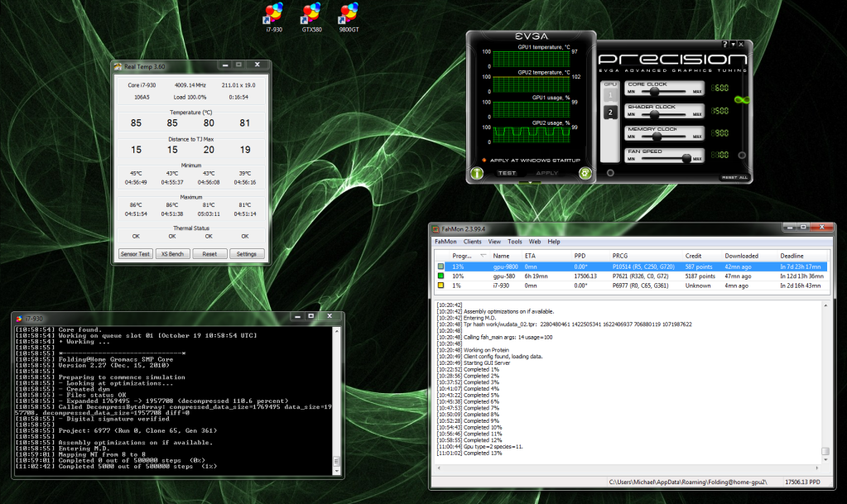Click the FahMon log horizontal scrollbar
The image size is (847, 504).
point(627,468)
